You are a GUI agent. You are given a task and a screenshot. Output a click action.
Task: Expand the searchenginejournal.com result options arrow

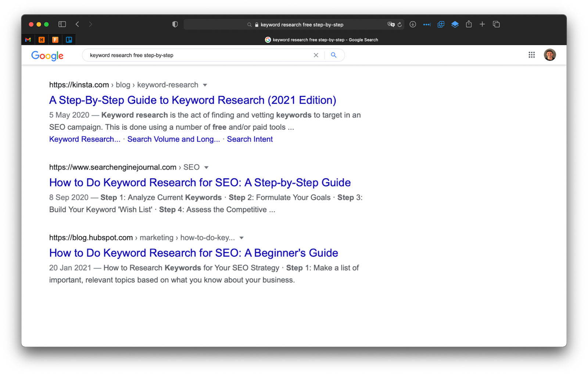pyautogui.click(x=207, y=167)
